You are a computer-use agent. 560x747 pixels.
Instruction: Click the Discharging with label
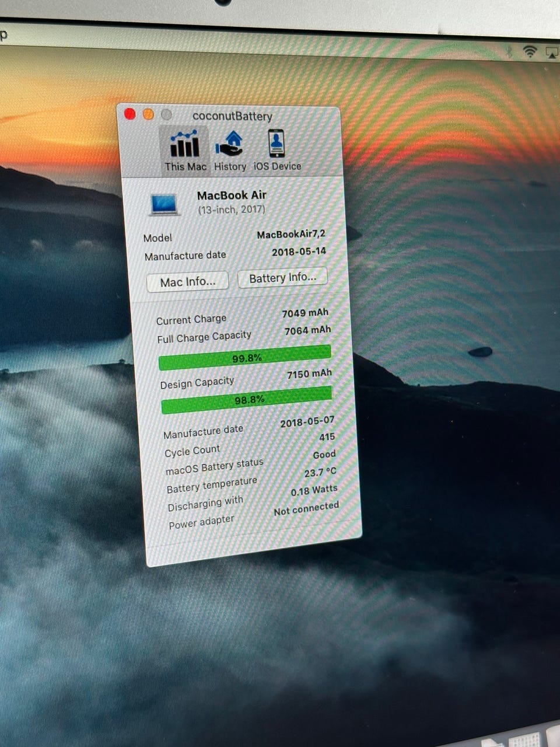pyautogui.click(x=205, y=504)
